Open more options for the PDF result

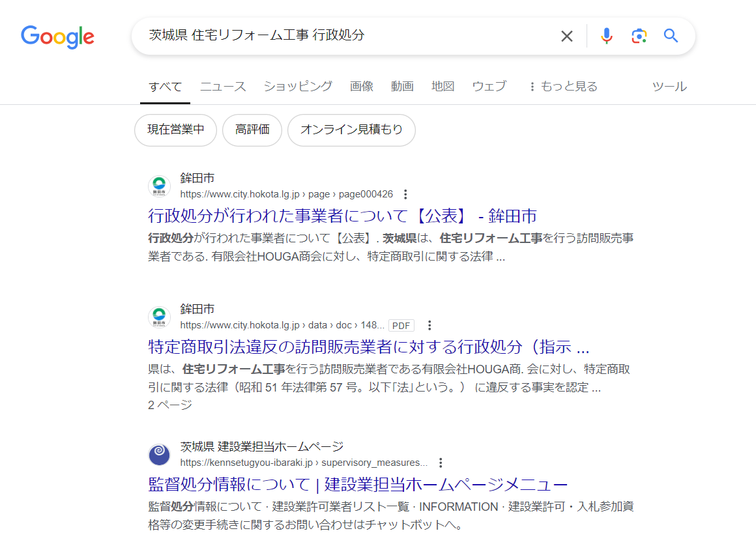pos(429,325)
